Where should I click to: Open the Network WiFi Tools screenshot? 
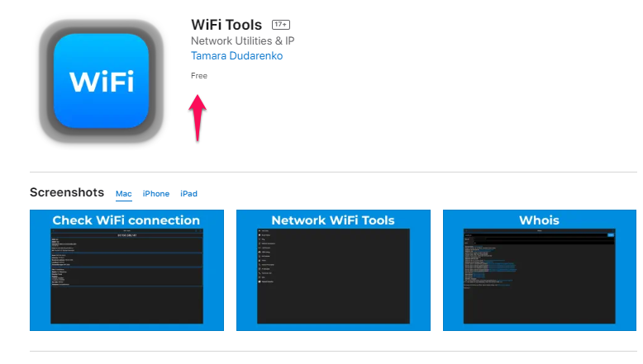(x=333, y=270)
